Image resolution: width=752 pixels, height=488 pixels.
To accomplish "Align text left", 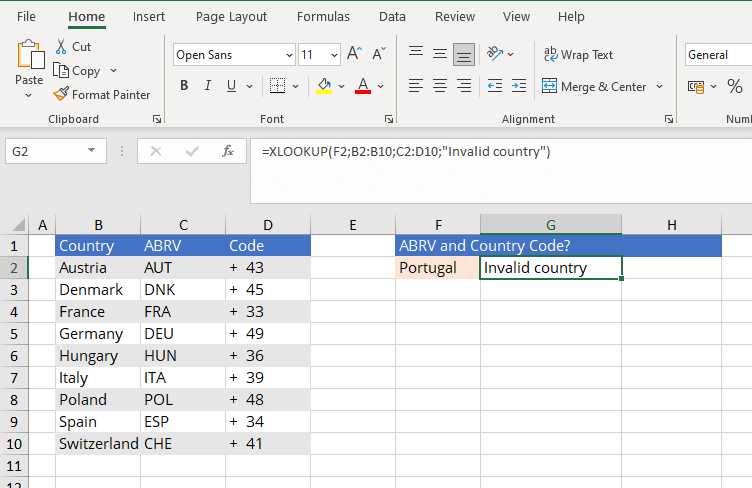I will pos(416,86).
